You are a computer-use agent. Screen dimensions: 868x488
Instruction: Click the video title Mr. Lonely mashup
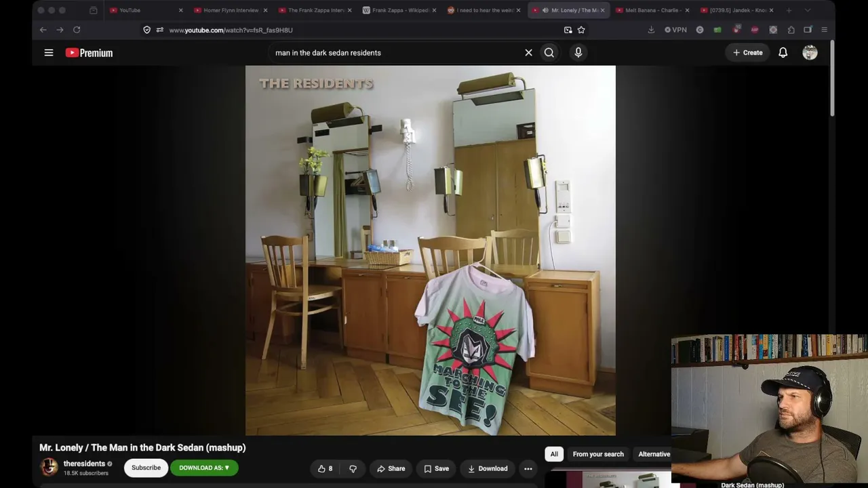142,447
